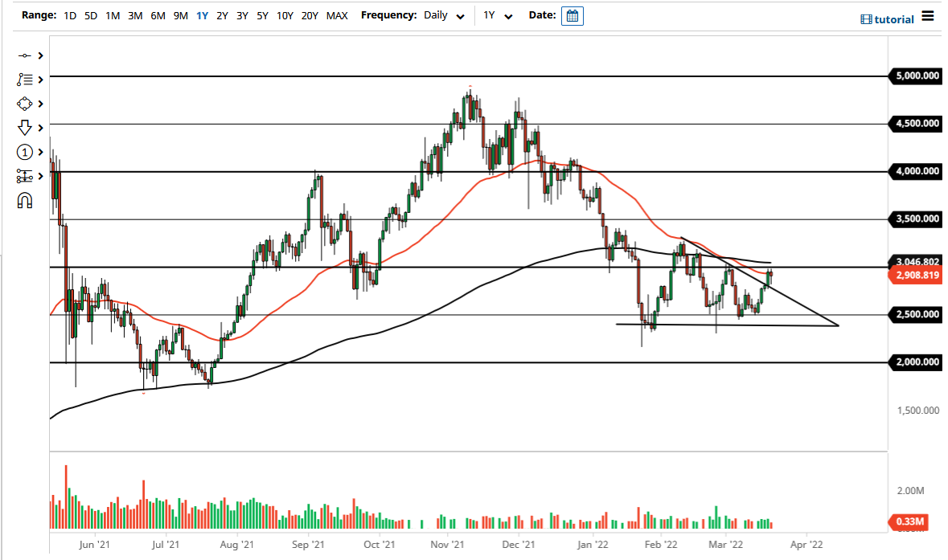This screenshot has height=560, width=948.
Task: Expand shape tool options arrow
Action: (40, 104)
